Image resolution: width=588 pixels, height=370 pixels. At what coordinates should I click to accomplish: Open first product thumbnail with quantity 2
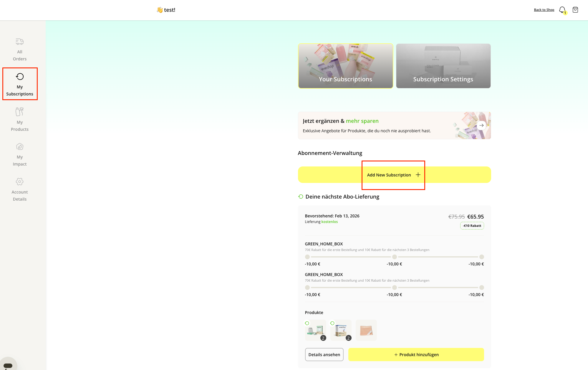(x=315, y=330)
